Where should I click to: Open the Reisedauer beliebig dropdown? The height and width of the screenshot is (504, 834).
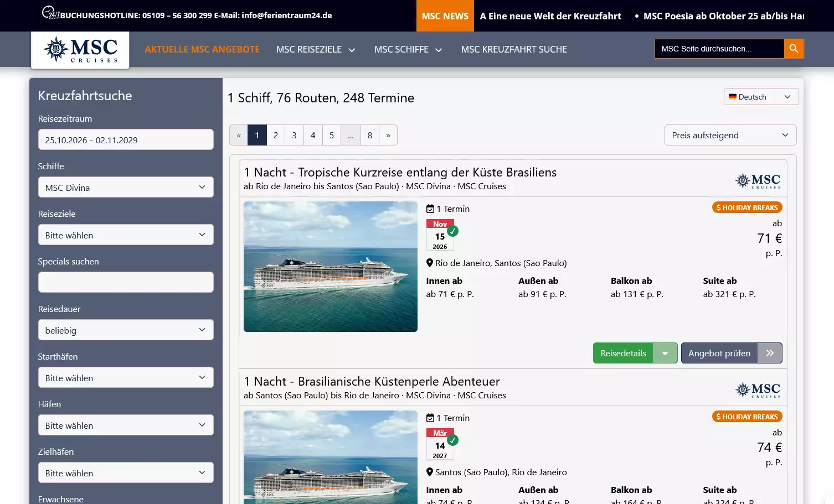[126, 330]
